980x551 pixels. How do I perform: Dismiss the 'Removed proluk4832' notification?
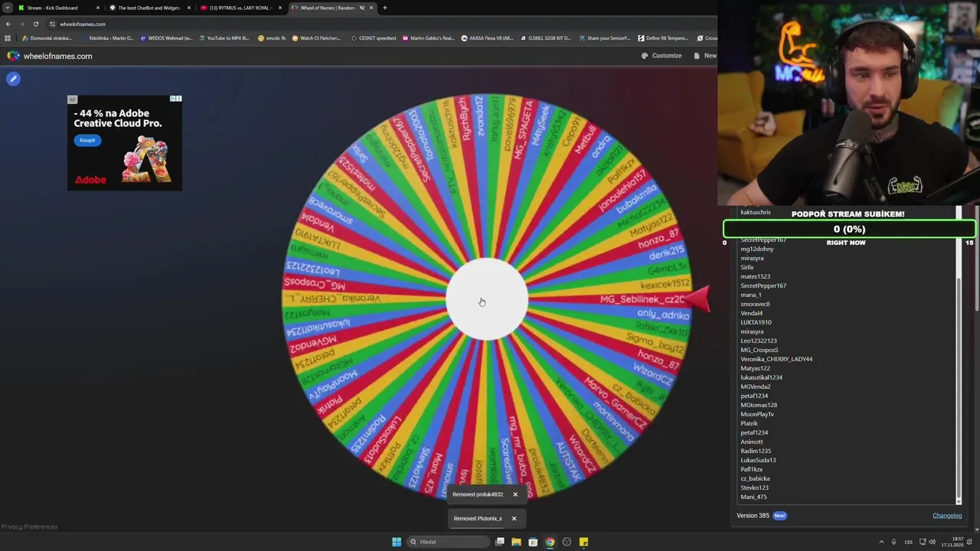point(515,494)
